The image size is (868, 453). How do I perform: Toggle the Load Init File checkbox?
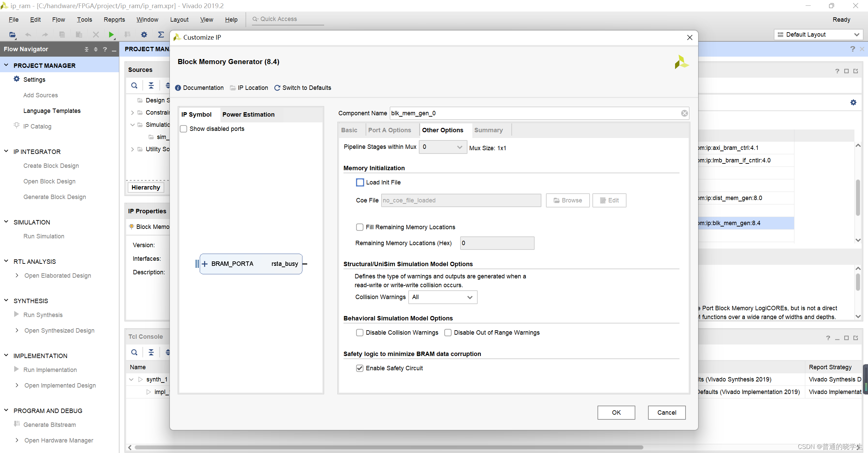click(360, 182)
